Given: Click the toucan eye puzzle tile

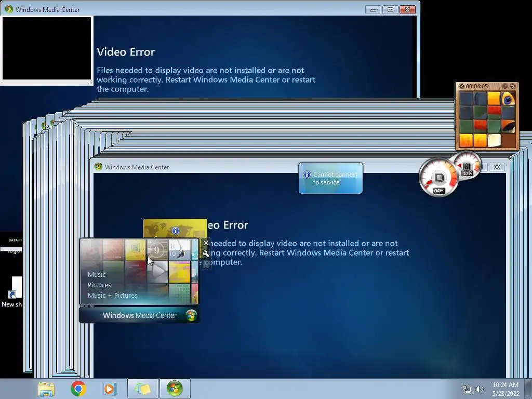Looking at the screenshot, I should tap(508, 99).
